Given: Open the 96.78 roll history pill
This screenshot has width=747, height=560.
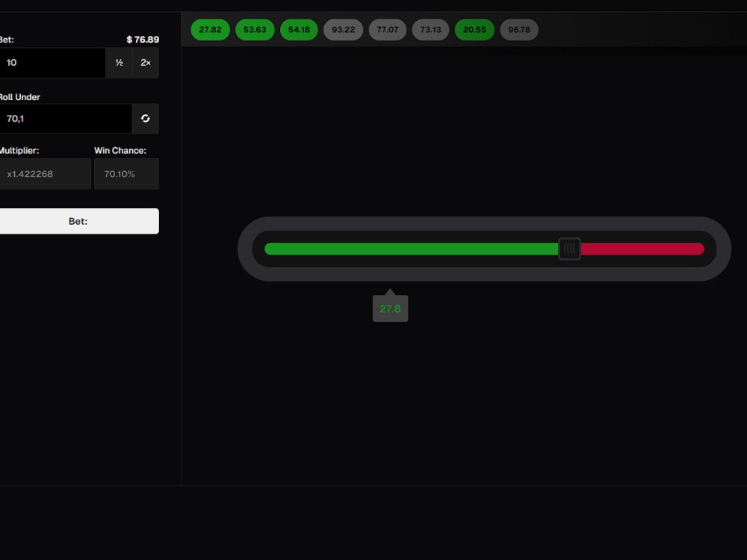Looking at the screenshot, I should pyautogui.click(x=519, y=30).
